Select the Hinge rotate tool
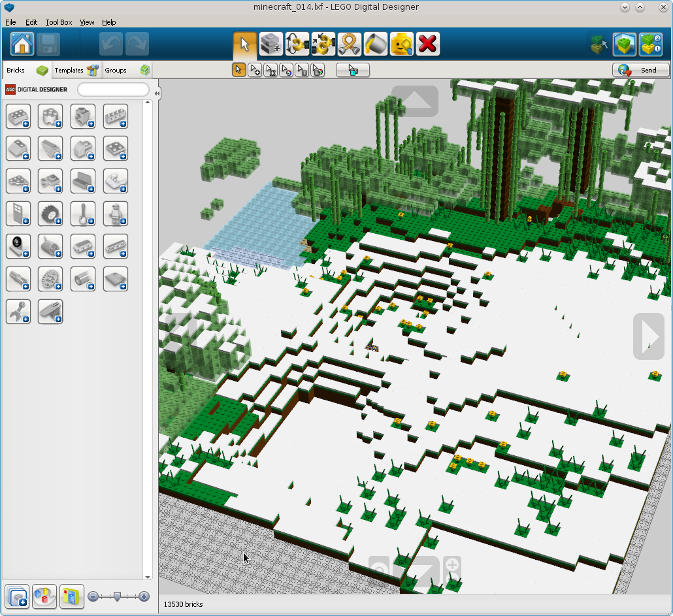673x616 pixels. point(297,44)
